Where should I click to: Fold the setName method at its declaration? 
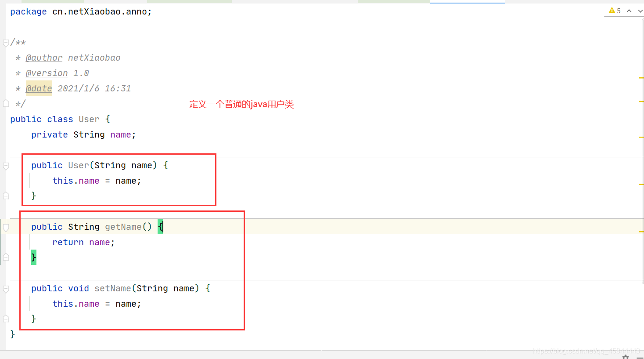(6, 289)
